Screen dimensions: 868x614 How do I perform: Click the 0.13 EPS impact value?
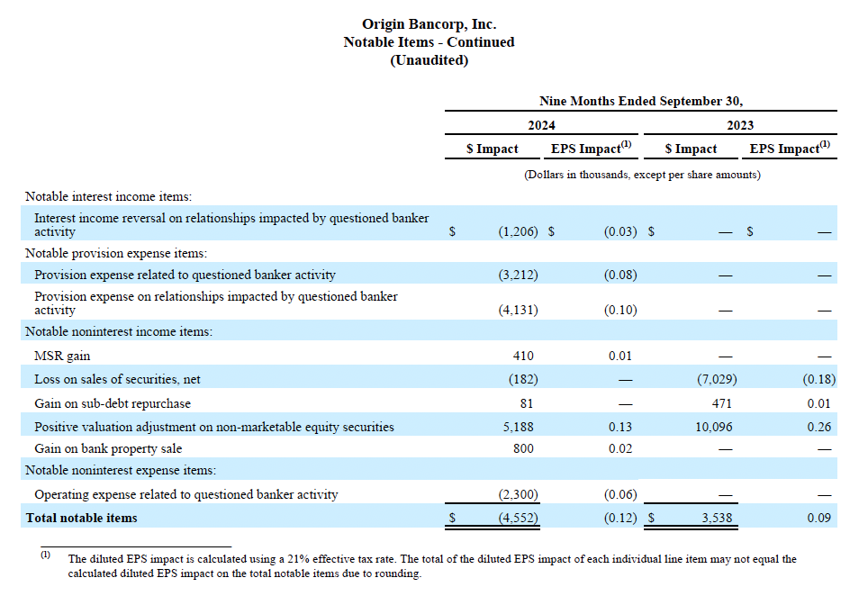(x=620, y=427)
